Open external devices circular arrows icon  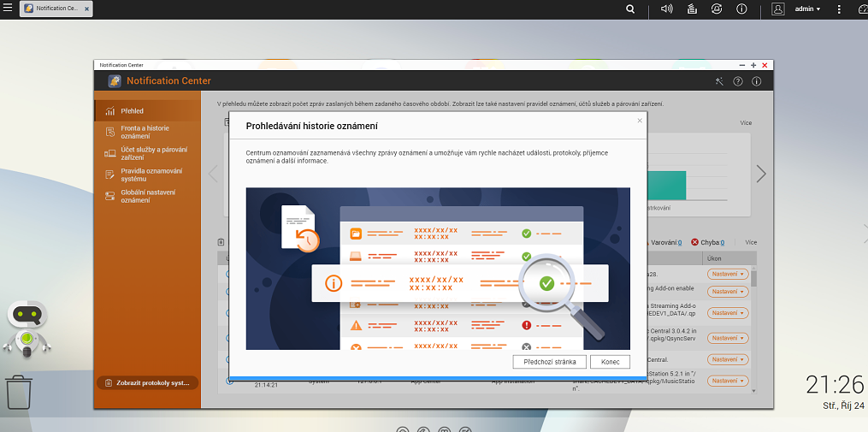click(717, 9)
